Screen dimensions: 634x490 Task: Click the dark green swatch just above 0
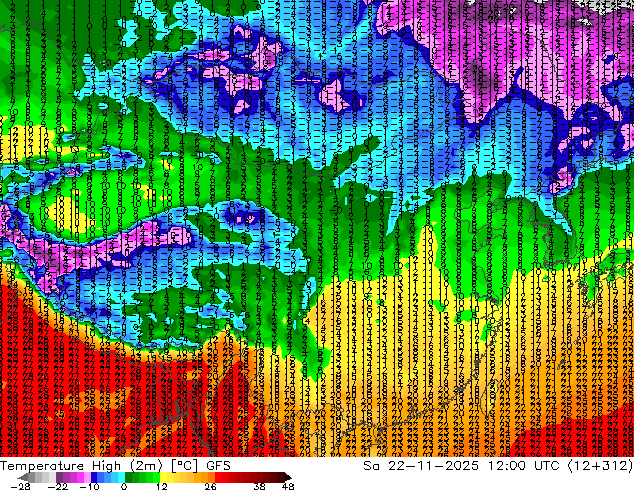[x=129, y=477]
